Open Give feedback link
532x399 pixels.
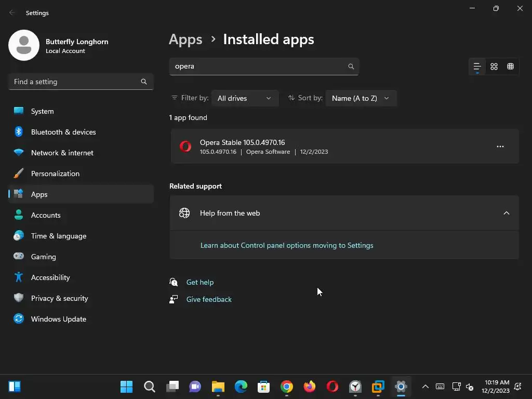[209, 299]
